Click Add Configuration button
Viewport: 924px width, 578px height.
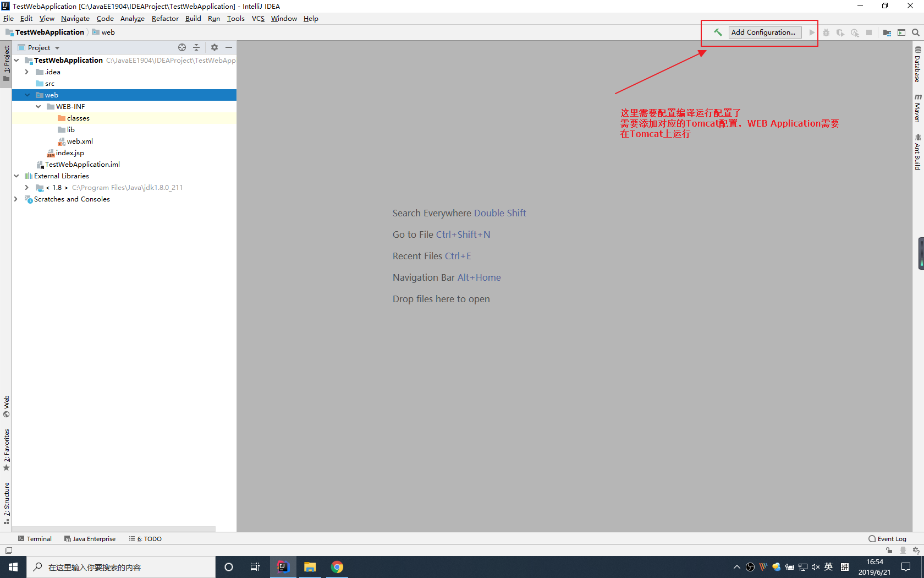click(765, 32)
